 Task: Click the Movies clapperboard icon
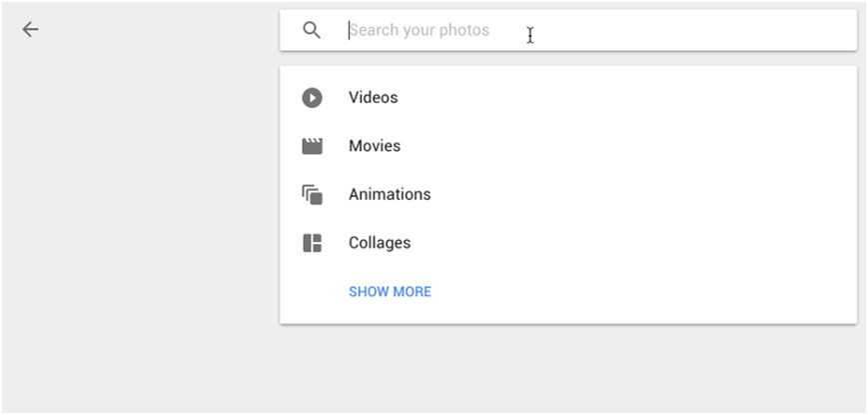point(313,146)
